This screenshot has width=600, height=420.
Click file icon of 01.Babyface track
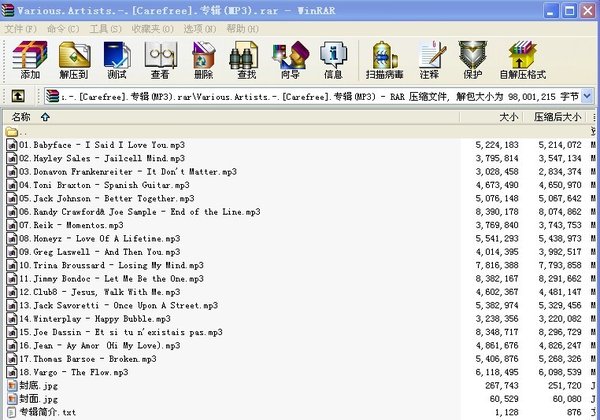point(12,145)
